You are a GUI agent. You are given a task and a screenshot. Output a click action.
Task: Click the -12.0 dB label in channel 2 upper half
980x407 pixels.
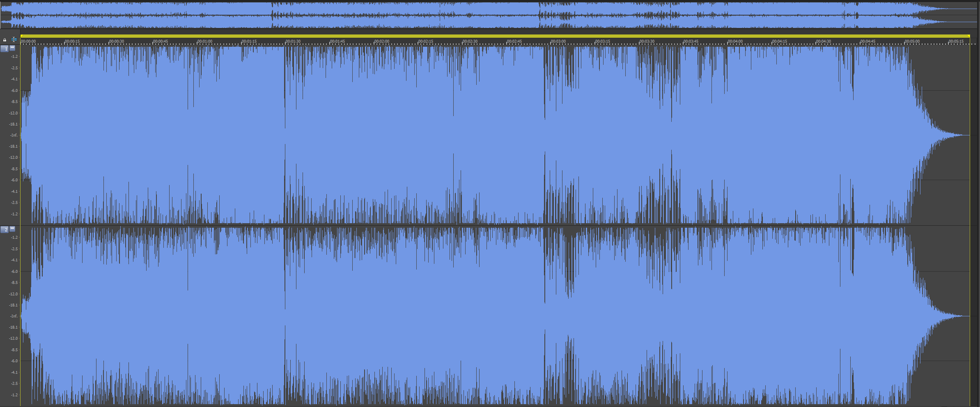(14, 294)
